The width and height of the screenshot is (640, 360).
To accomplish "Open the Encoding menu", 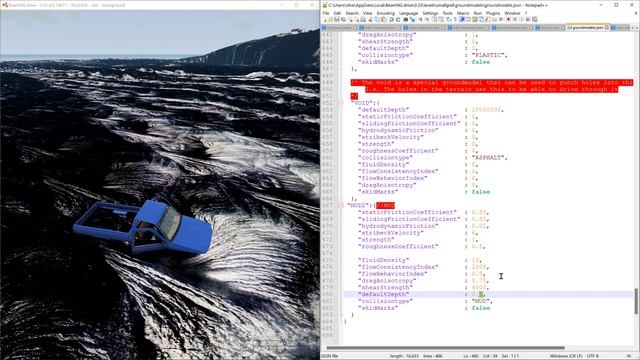I will (385, 13).
